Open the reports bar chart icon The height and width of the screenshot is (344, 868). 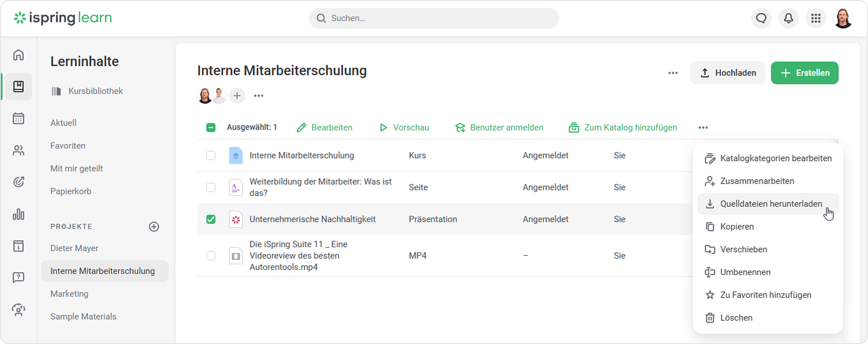coord(18,214)
